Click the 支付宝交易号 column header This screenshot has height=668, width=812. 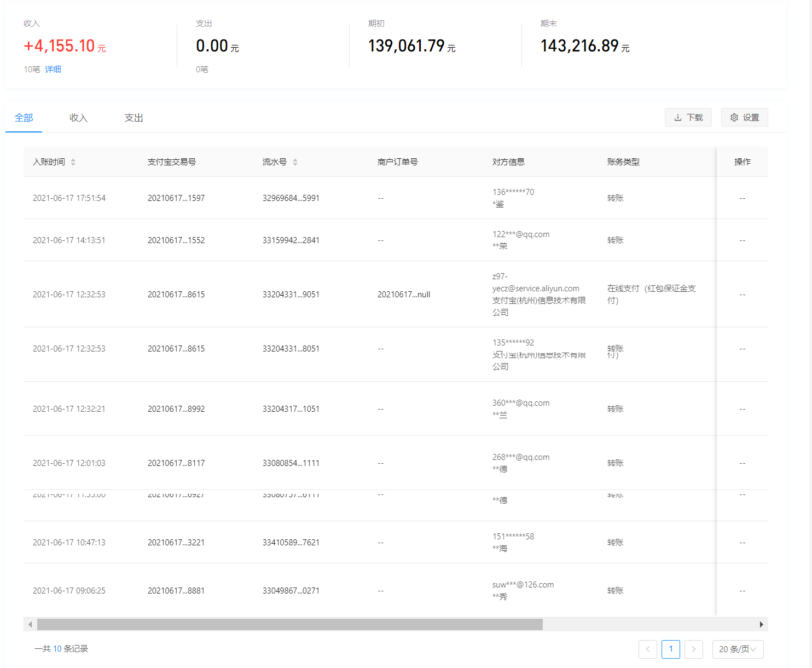(x=171, y=162)
